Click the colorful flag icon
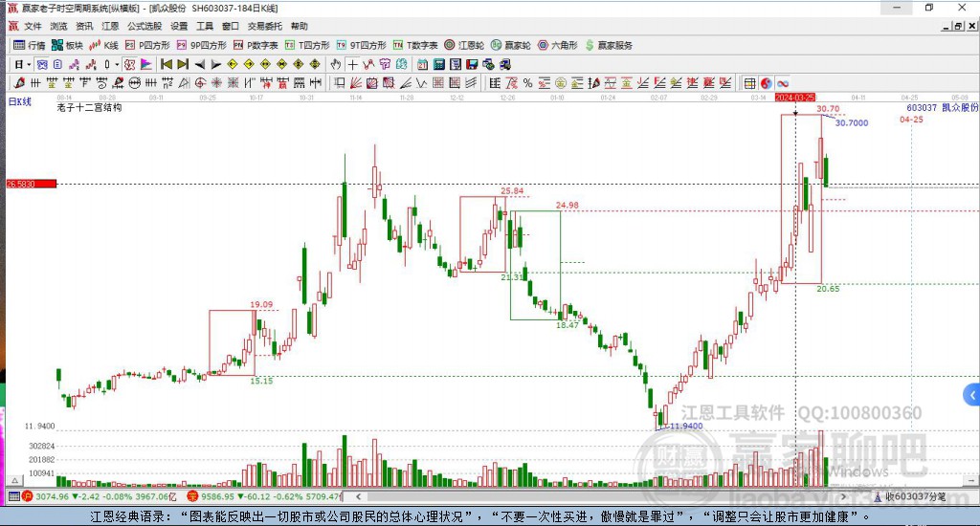 pyautogui.click(x=145, y=64)
